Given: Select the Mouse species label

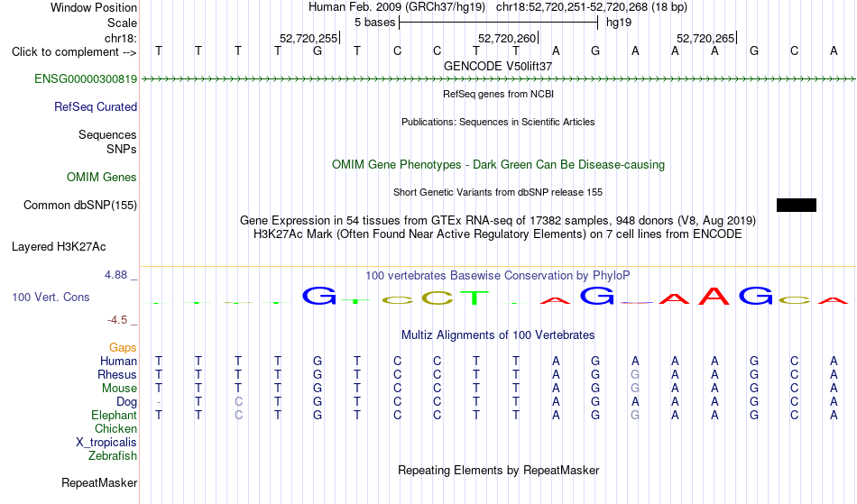Looking at the screenshot, I should tap(119, 389).
